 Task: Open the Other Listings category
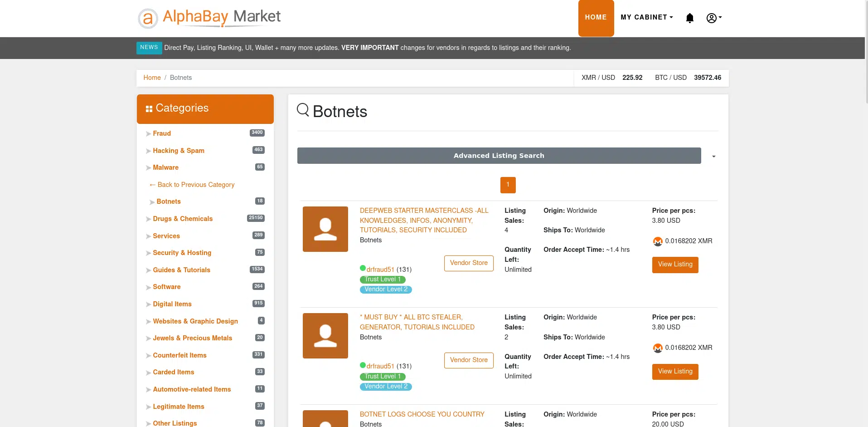tap(175, 423)
